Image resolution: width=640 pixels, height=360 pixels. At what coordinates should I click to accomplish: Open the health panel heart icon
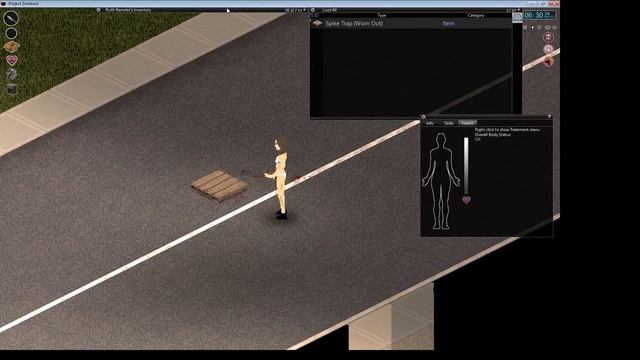pyautogui.click(x=12, y=60)
